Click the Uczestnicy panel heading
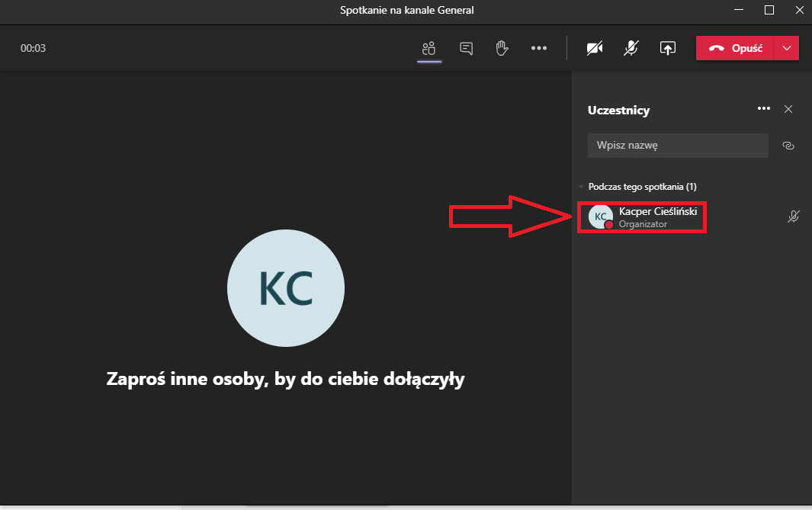The height and width of the screenshot is (510, 812). click(618, 111)
